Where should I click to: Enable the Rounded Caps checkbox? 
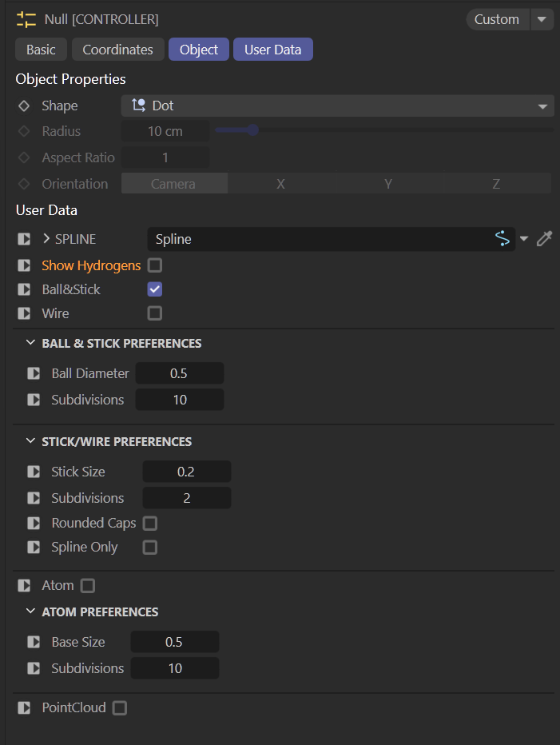(150, 524)
